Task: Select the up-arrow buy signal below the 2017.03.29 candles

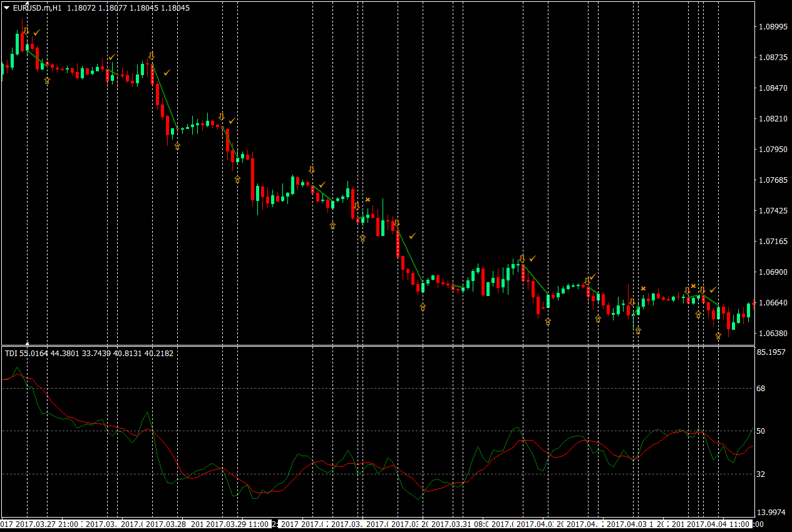Action: 236,178
